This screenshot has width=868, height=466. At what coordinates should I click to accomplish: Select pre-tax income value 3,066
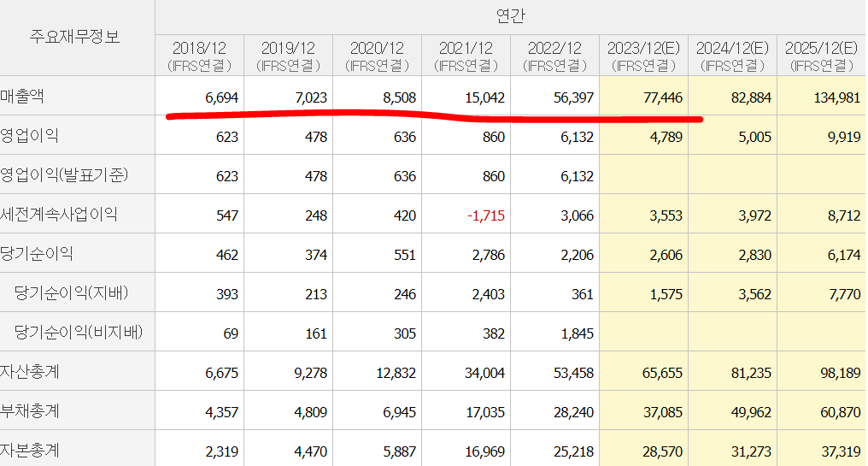tap(577, 215)
